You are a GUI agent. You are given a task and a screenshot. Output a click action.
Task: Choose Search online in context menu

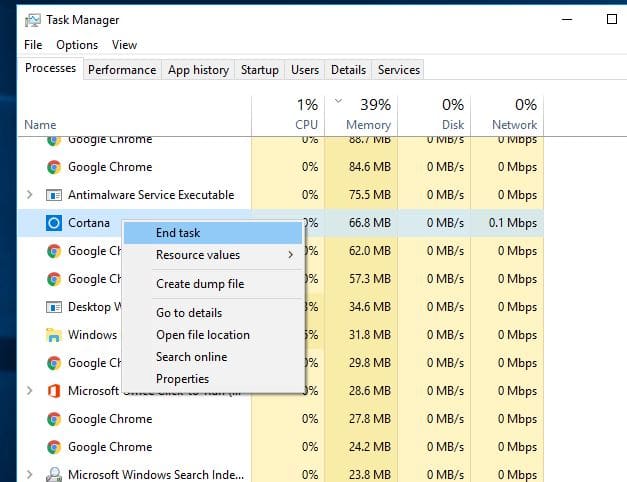click(213, 357)
